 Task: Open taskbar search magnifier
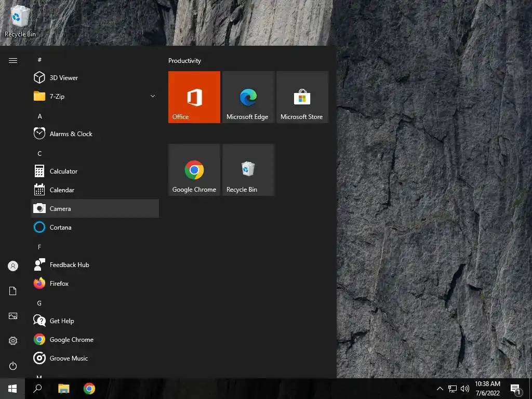pyautogui.click(x=37, y=389)
